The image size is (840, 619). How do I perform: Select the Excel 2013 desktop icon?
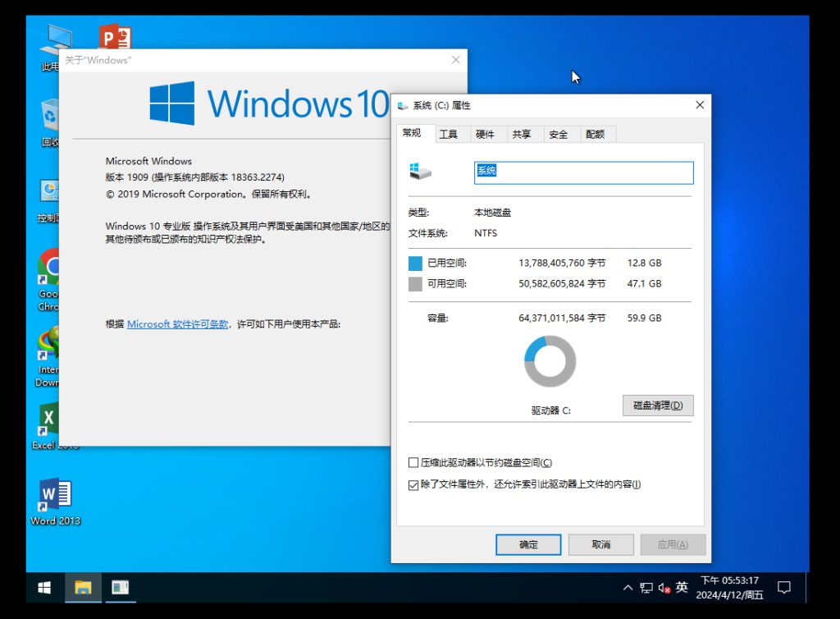coord(49,424)
